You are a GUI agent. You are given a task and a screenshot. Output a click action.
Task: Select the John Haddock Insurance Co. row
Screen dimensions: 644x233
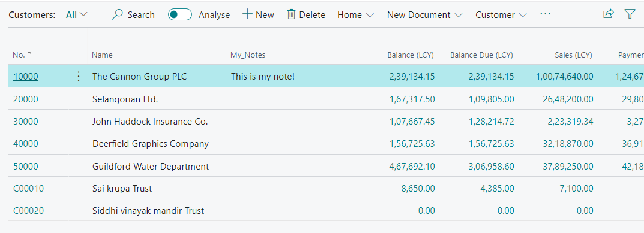pos(326,121)
